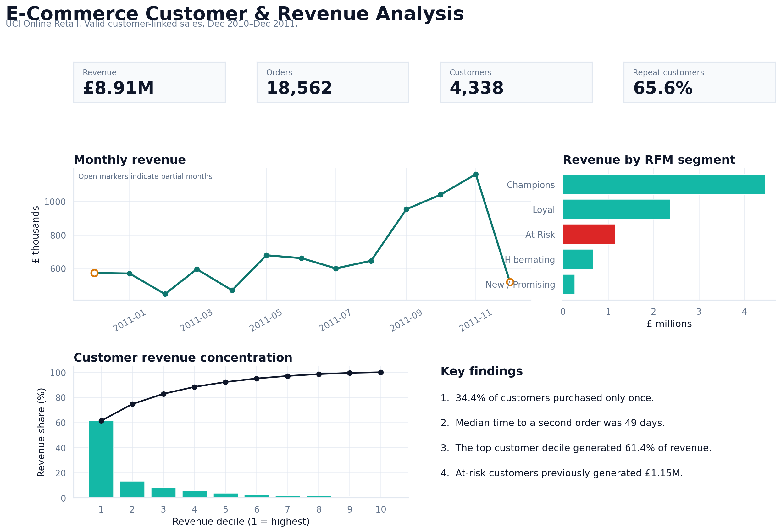Click the 'Revenue share (%)' y-axis label
This screenshot has width=781, height=532.
pos(41,432)
